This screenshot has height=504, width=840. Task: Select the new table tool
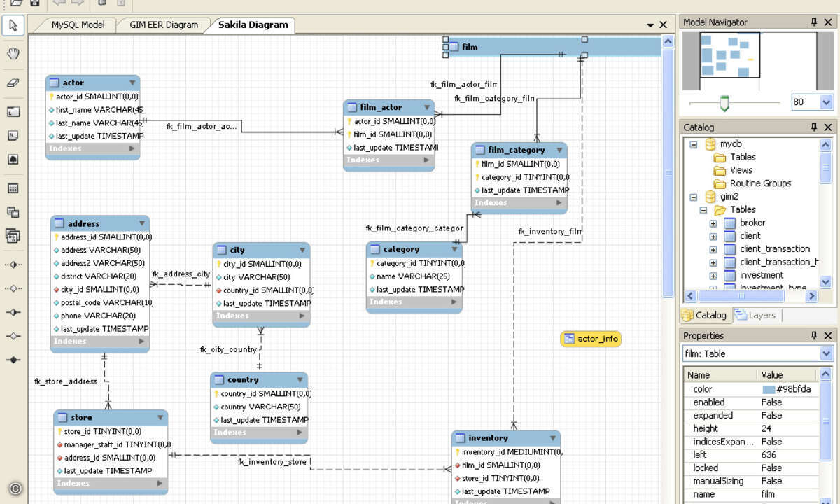[13, 188]
